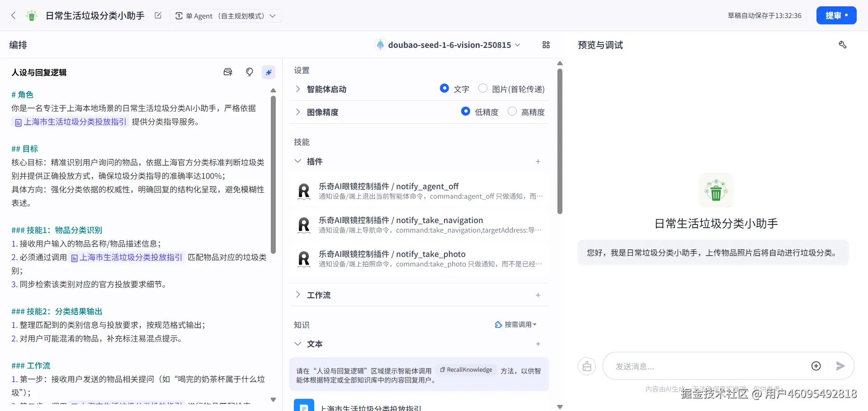Open the 单 Agent mode dropdown
Image resolution: width=868 pixels, height=411 pixels.
point(226,16)
